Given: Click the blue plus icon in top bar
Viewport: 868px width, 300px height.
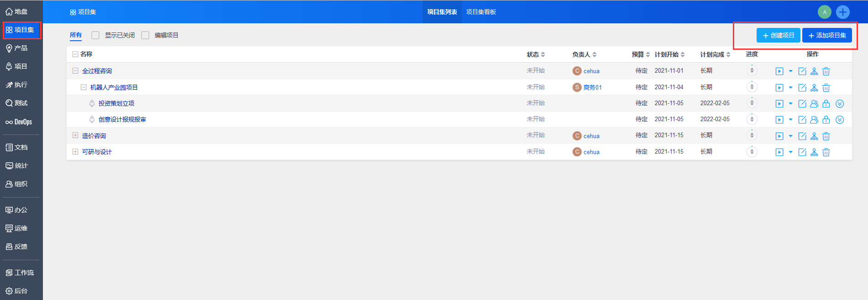Looking at the screenshot, I should coord(843,12).
